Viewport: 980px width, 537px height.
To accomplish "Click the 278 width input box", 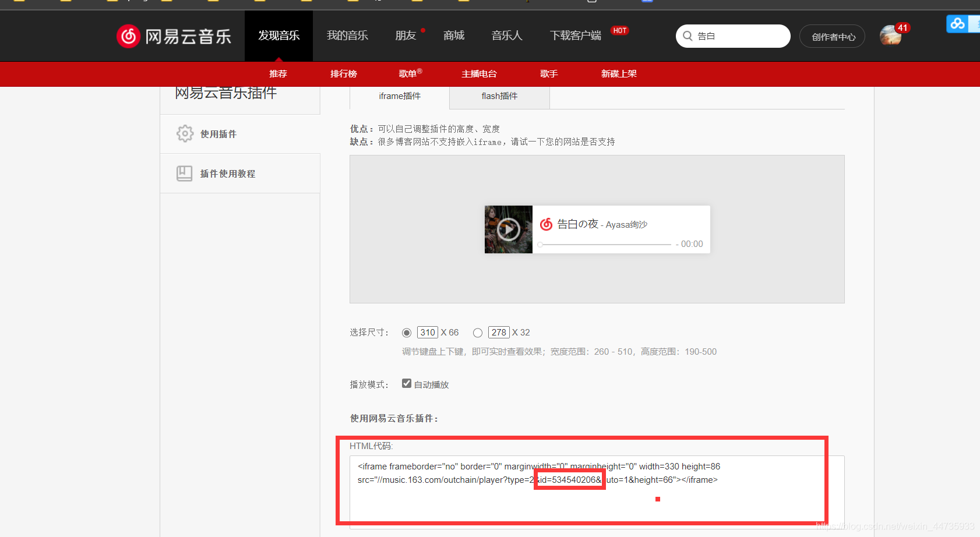I will (x=499, y=333).
